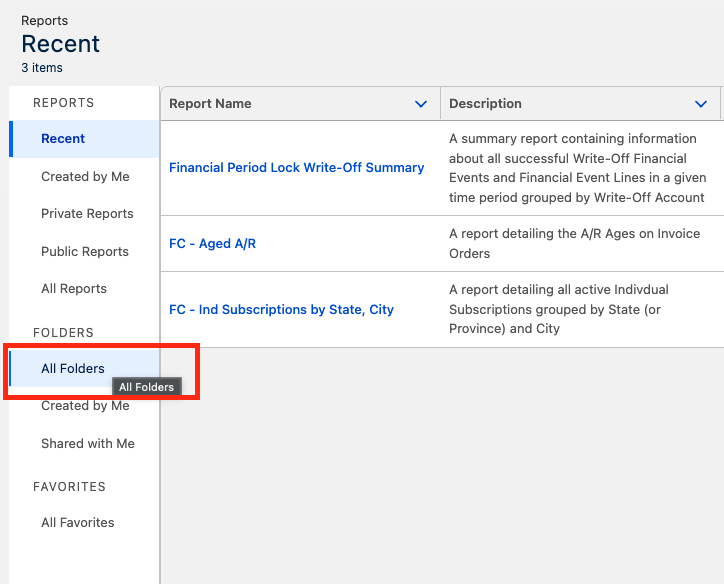
Task: Open Created by Me under Reports
Action: (85, 176)
